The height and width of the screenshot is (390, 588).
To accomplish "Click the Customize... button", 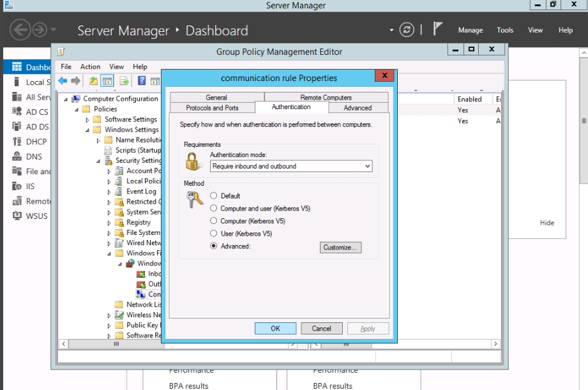I will (x=340, y=248).
